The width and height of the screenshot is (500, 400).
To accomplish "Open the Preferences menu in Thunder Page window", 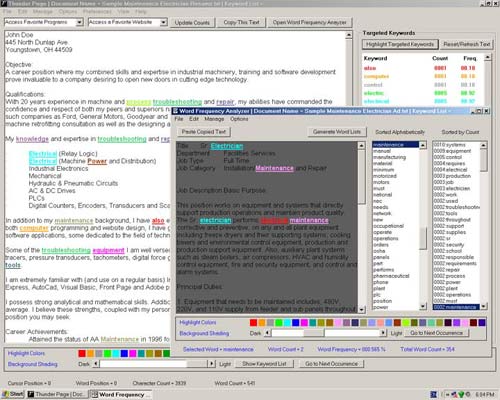I will 97,11.
